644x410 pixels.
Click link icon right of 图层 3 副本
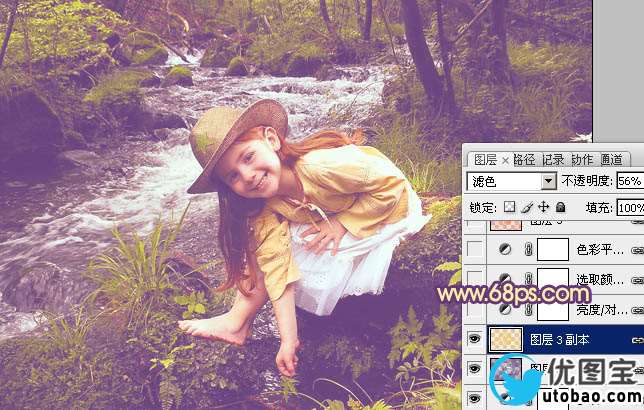coord(638,340)
